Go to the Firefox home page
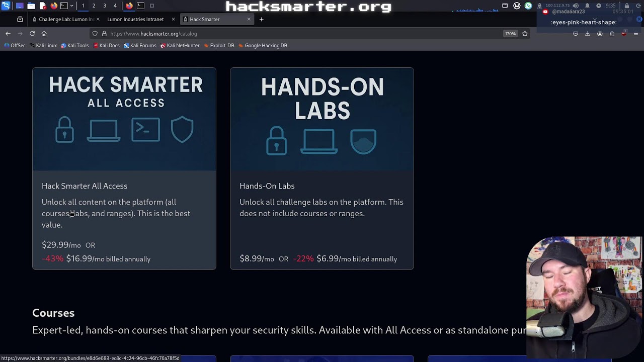 (x=44, y=34)
